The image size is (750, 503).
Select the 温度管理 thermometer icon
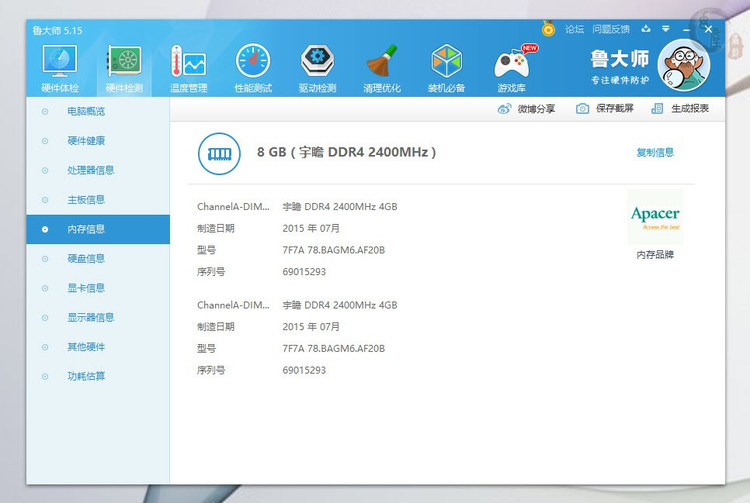coord(188,63)
